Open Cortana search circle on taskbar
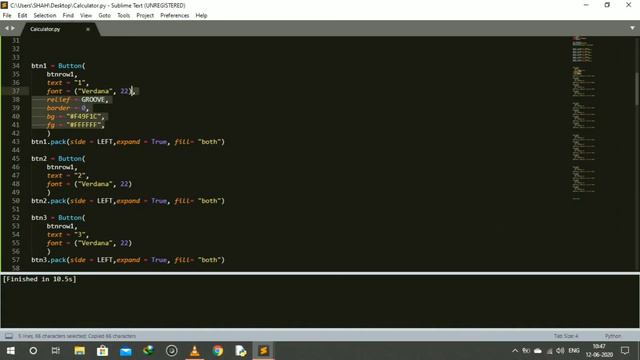The height and width of the screenshot is (360, 640). [x=33, y=351]
